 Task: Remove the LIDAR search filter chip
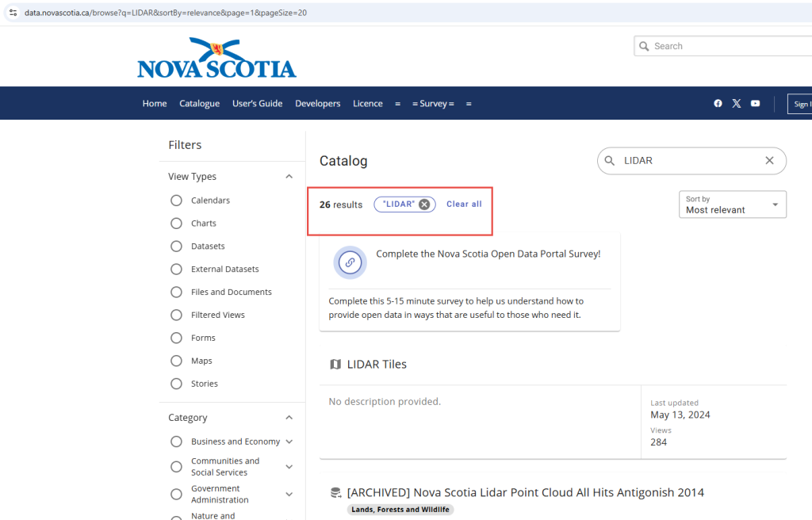(x=424, y=204)
